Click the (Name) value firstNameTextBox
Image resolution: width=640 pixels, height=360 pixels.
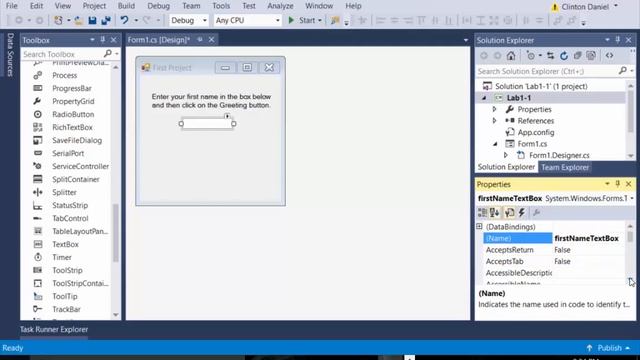click(587, 238)
